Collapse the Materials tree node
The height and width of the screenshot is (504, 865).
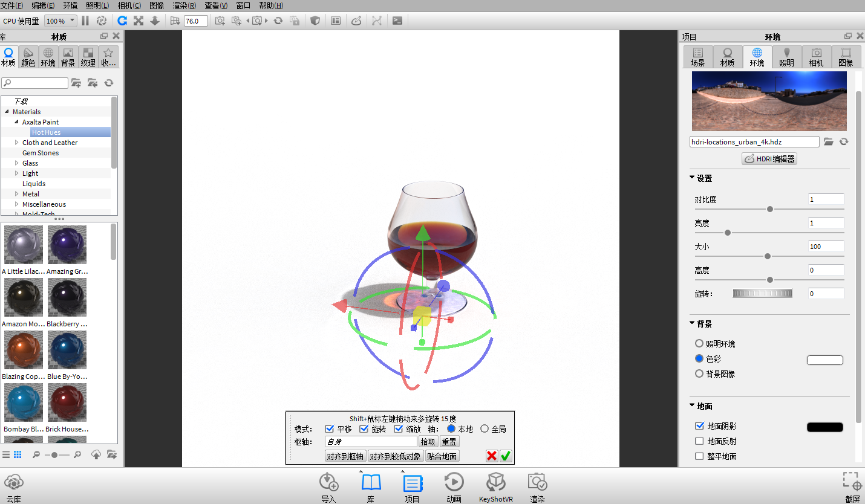pos(7,112)
